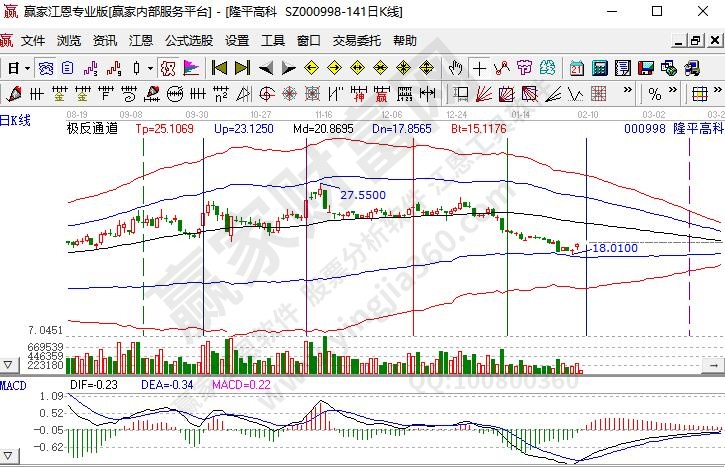
Task: Click the 27.5500 price high marker
Action: pos(362,195)
